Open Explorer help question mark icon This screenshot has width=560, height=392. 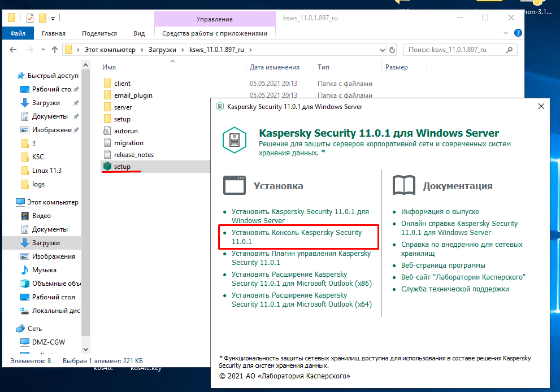518,33
